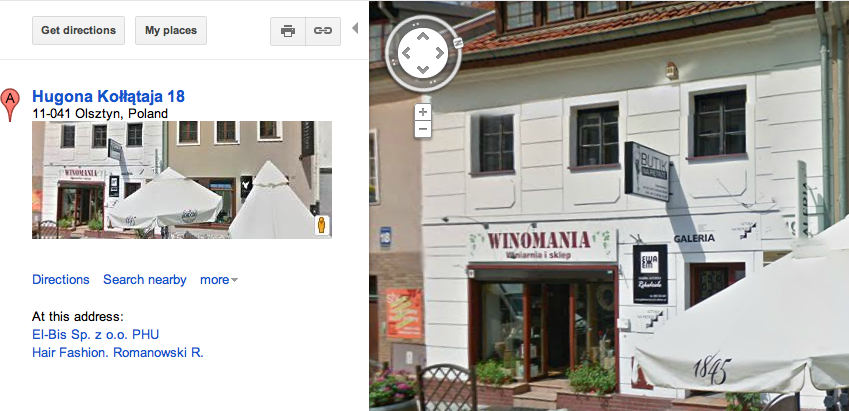The height and width of the screenshot is (411, 849).
Task: Click the link chain icon button
Action: point(323,31)
